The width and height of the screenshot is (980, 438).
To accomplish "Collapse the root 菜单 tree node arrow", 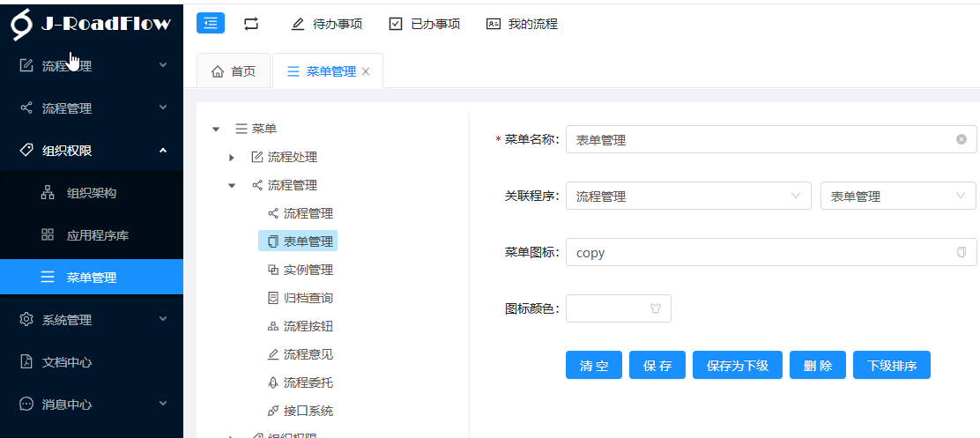I will pyautogui.click(x=216, y=130).
